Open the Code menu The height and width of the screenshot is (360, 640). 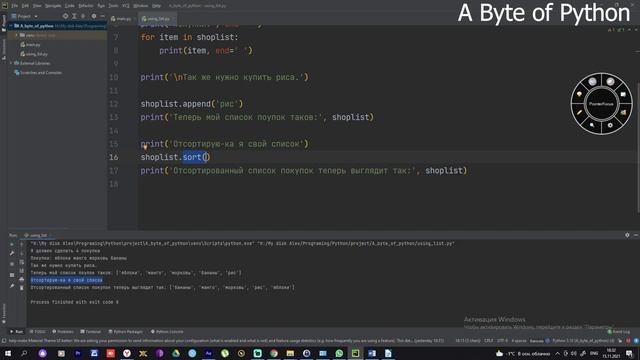tap(70, 6)
